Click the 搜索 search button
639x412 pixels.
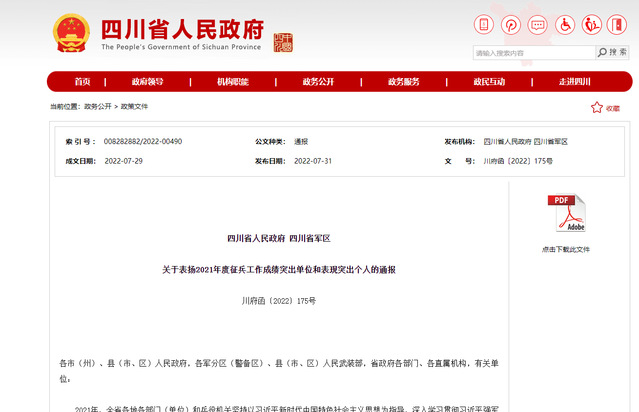click(613, 52)
